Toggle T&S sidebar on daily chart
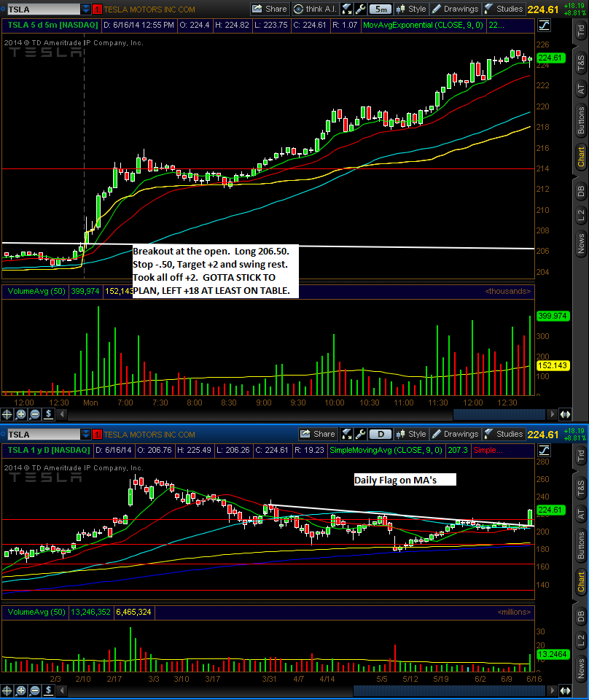Image resolution: width=589 pixels, height=700 pixels. pos(580,489)
